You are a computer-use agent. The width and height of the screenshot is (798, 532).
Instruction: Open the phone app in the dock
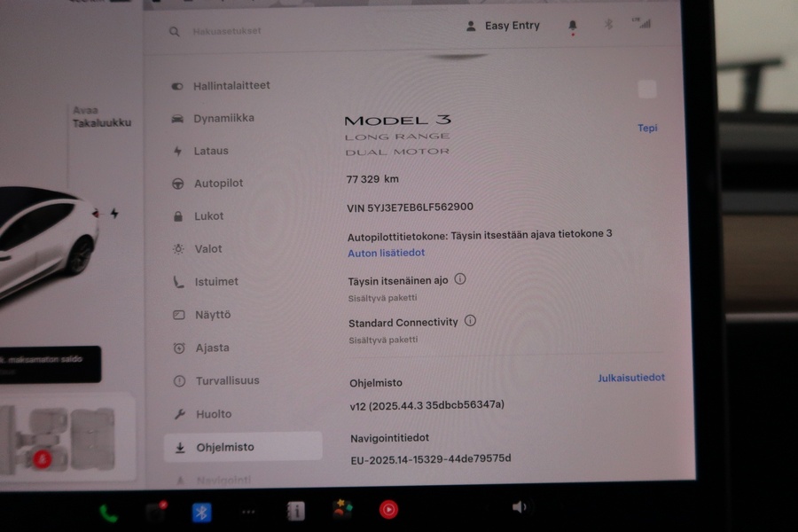point(107,510)
